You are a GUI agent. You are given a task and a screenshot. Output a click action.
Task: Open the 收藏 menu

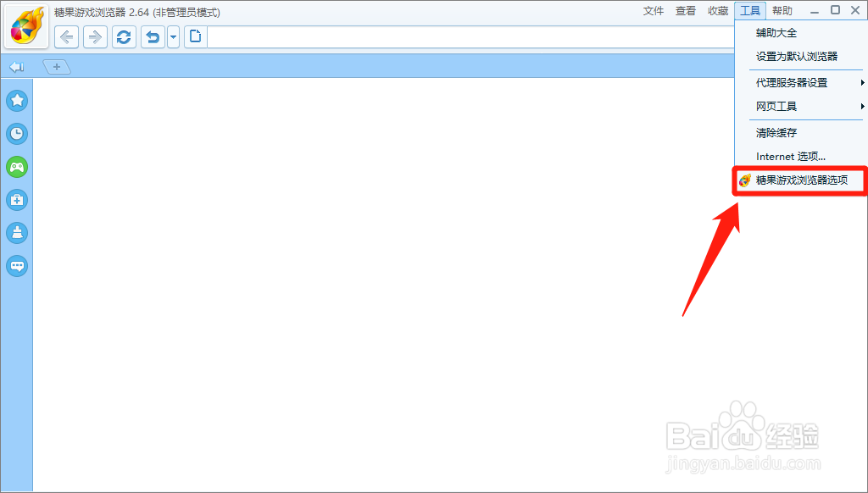coord(718,11)
